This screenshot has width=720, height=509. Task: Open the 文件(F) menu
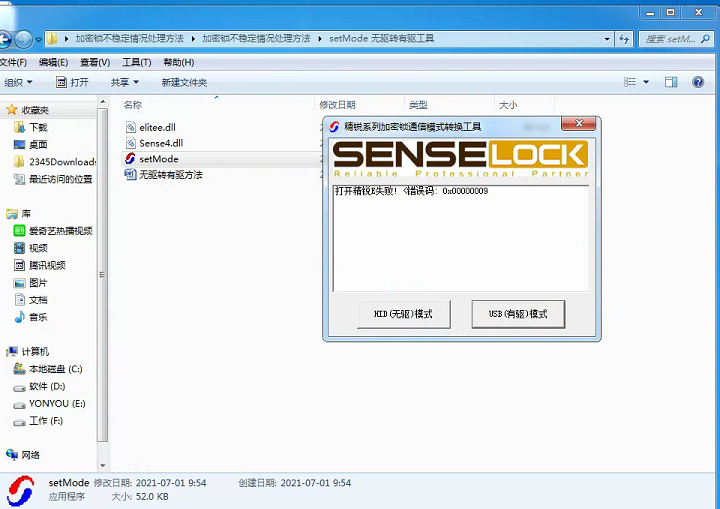[x=13, y=62]
